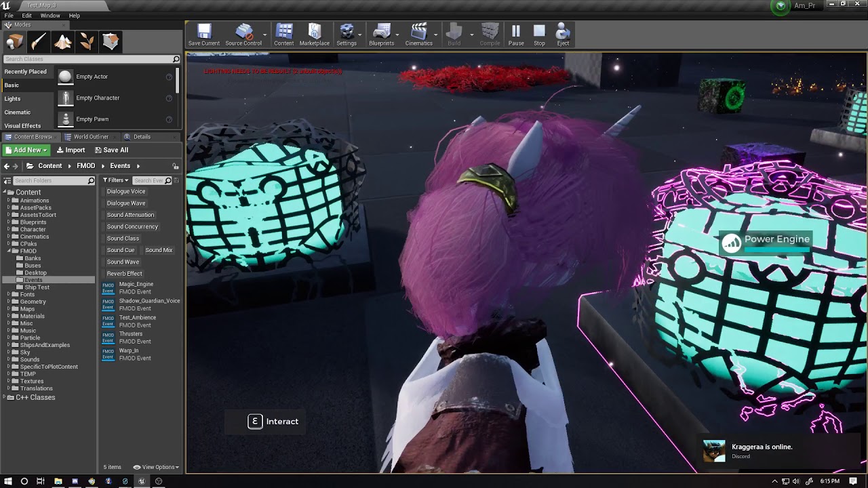Stop the play session
Image resolution: width=868 pixels, height=488 pixels.
[539, 35]
